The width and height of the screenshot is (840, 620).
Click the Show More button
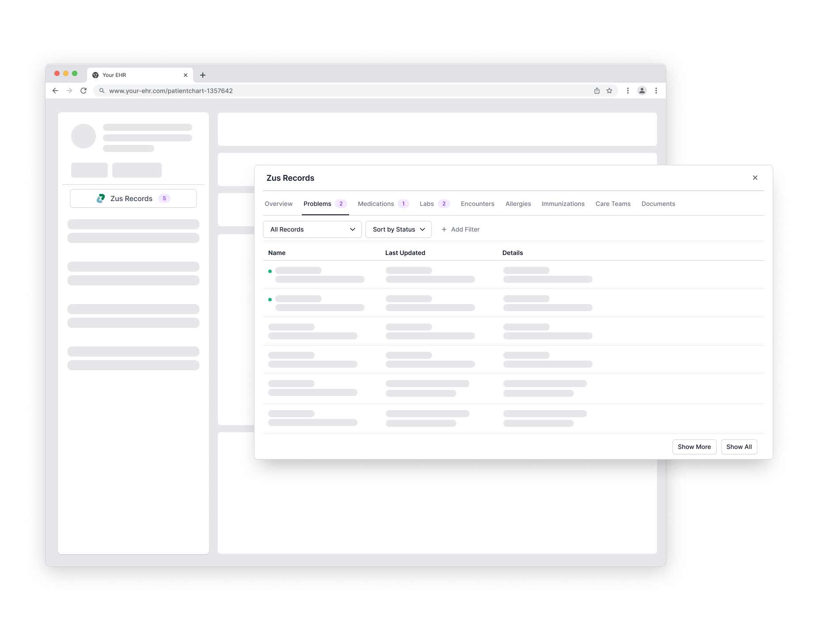(x=694, y=447)
